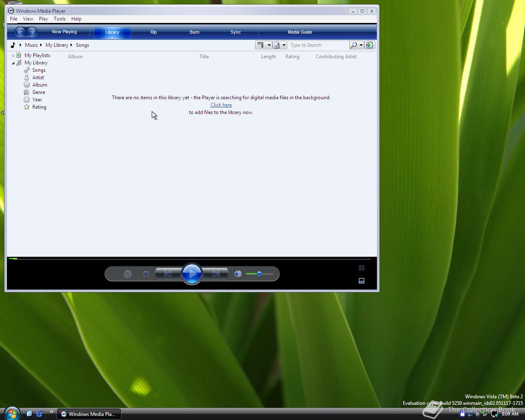The image size is (525, 420).
Task: Click the My Playlists icon
Action: click(18, 55)
